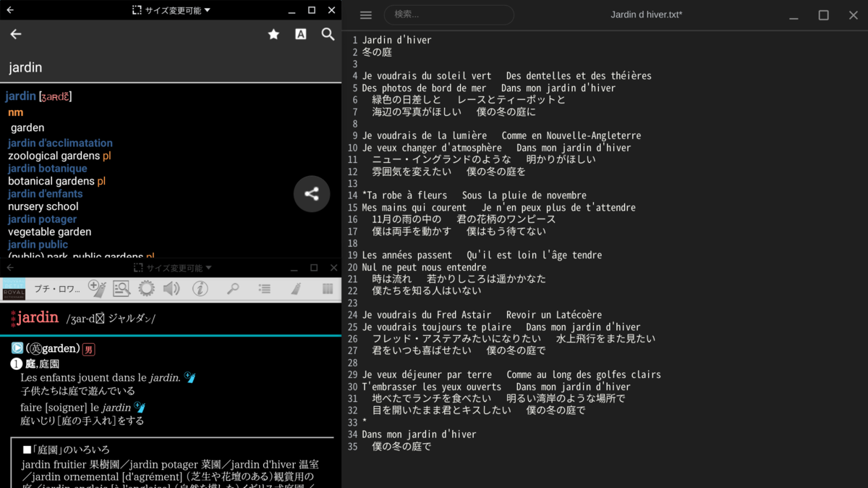Open Petit Royal settings with the gear icon
Viewport: 868px width, 488px height.
click(x=146, y=289)
